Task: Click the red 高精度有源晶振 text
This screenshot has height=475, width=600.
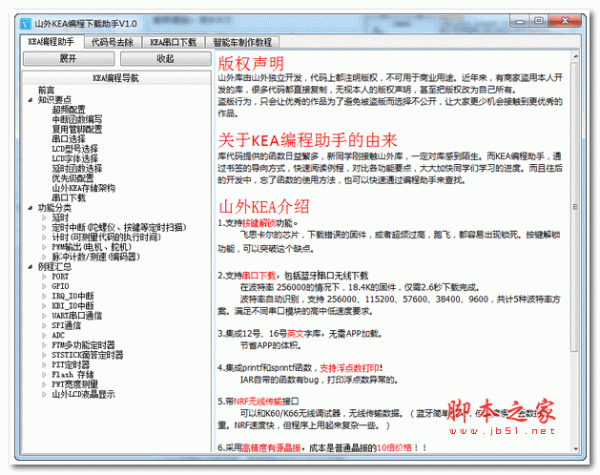Action: [272, 448]
